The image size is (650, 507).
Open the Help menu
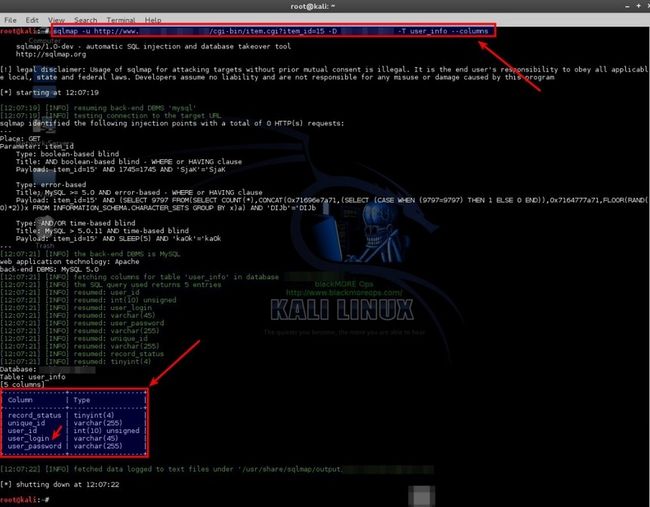point(153,20)
